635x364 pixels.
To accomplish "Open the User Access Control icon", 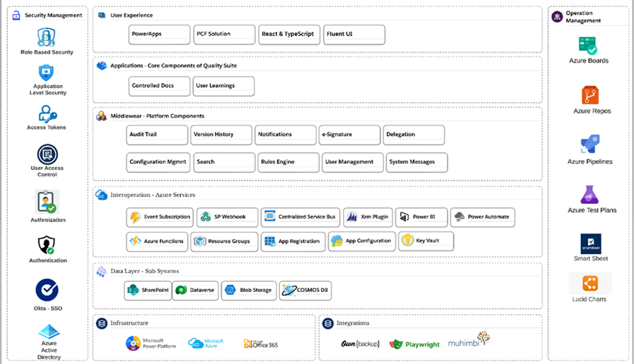I will click(47, 154).
